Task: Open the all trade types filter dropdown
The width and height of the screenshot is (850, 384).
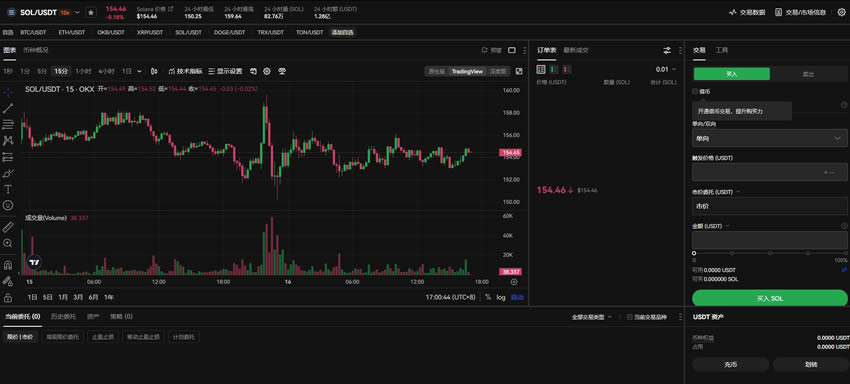Action: pos(592,317)
